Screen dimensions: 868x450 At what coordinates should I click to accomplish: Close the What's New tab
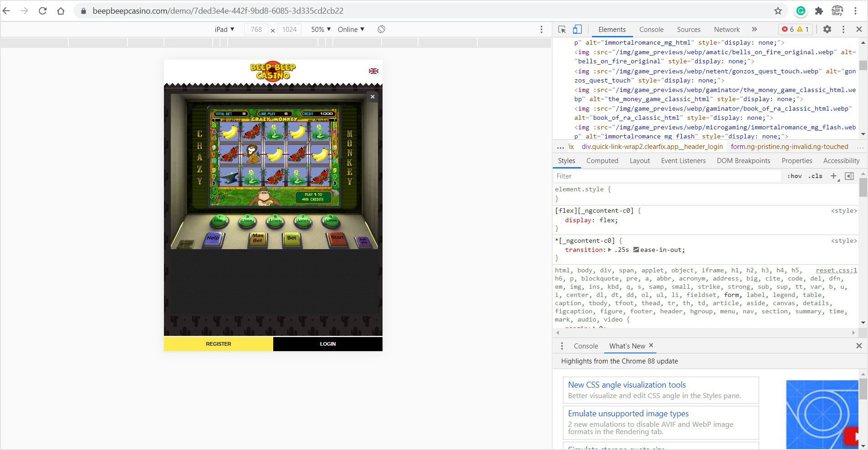651,346
